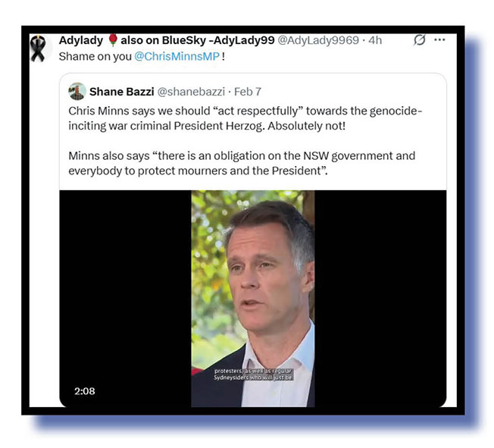The image size is (494, 448).
Task: Open the @ChrisMinnsMP mention link
Action: pos(177,56)
